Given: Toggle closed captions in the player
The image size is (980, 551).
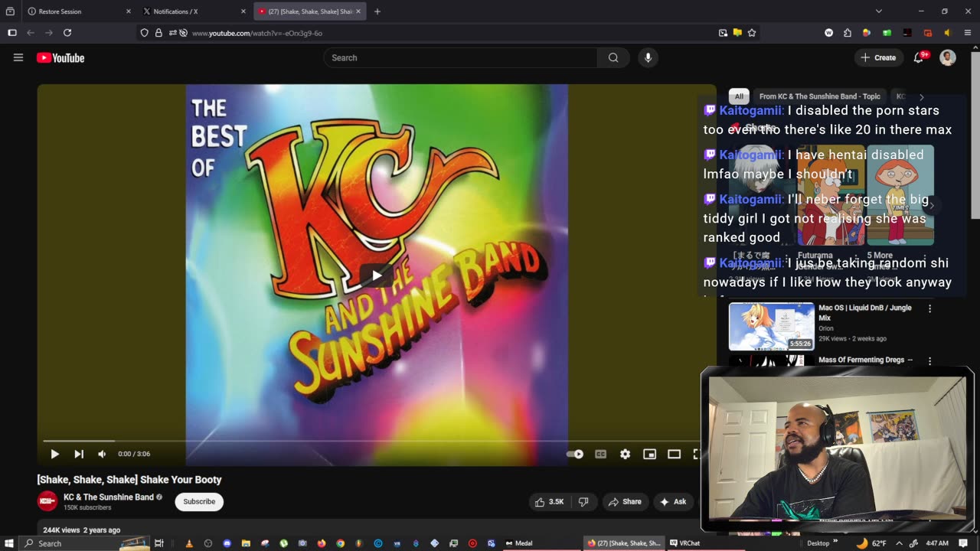Looking at the screenshot, I should [x=601, y=454].
